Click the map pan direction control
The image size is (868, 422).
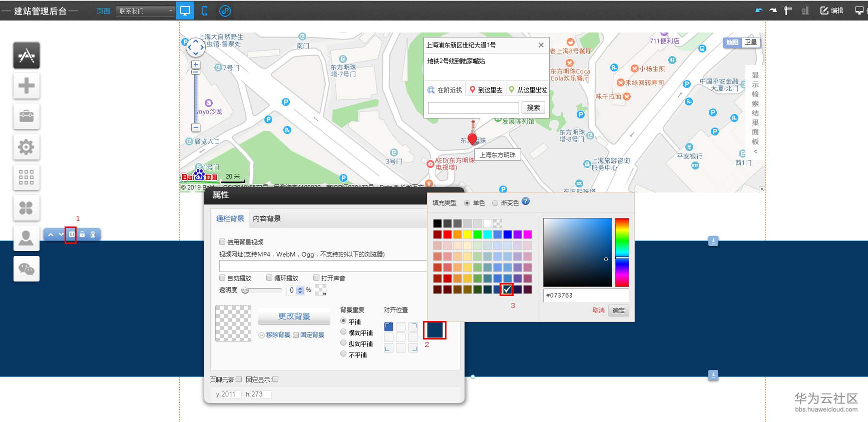[x=195, y=48]
